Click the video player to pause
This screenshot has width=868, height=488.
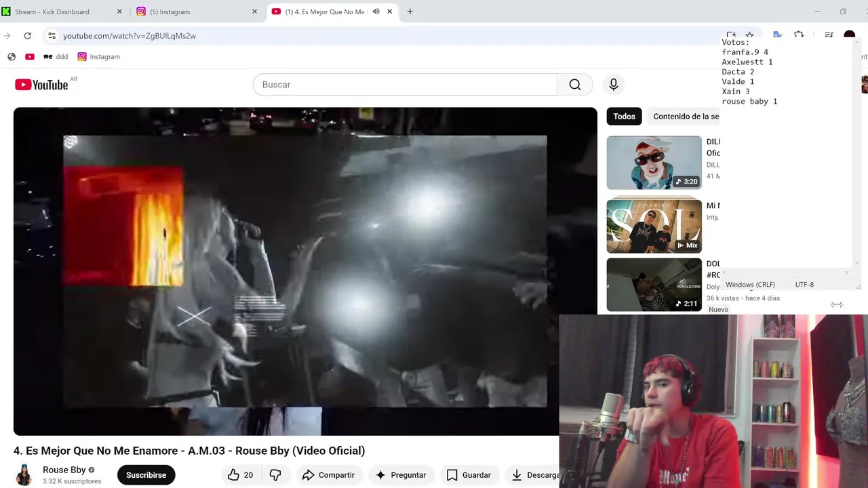[305, 271]
